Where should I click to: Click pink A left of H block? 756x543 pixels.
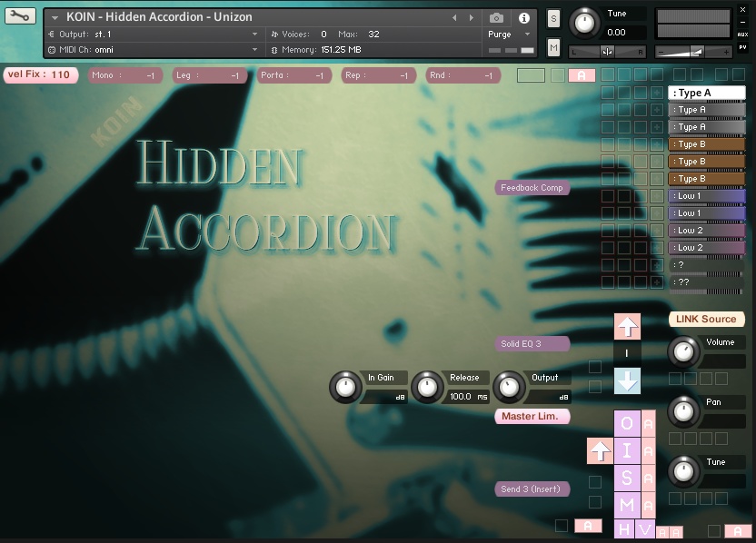pos(588,526)
